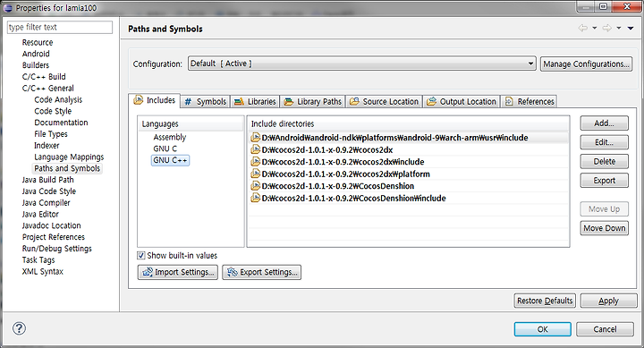Click the folder icon of the cocos2dx\platform path
The height and width of the screenshot is (348, 644).
pyautogui.click(x=256, y=174)
